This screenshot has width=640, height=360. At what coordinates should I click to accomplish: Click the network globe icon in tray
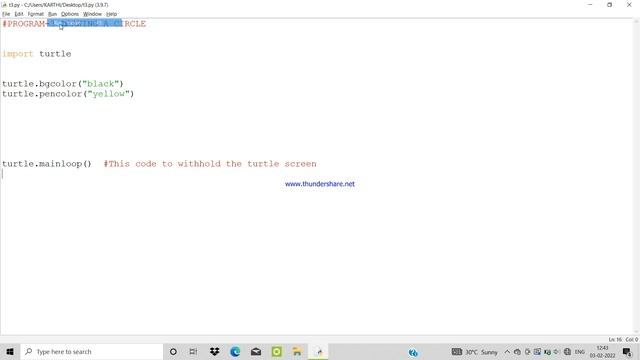567,351
